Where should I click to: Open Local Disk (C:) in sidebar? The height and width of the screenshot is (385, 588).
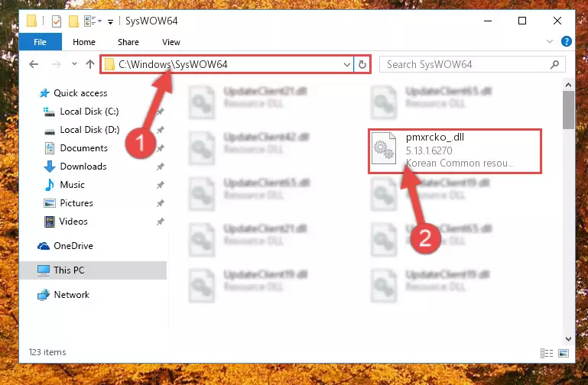click(89, 112)
